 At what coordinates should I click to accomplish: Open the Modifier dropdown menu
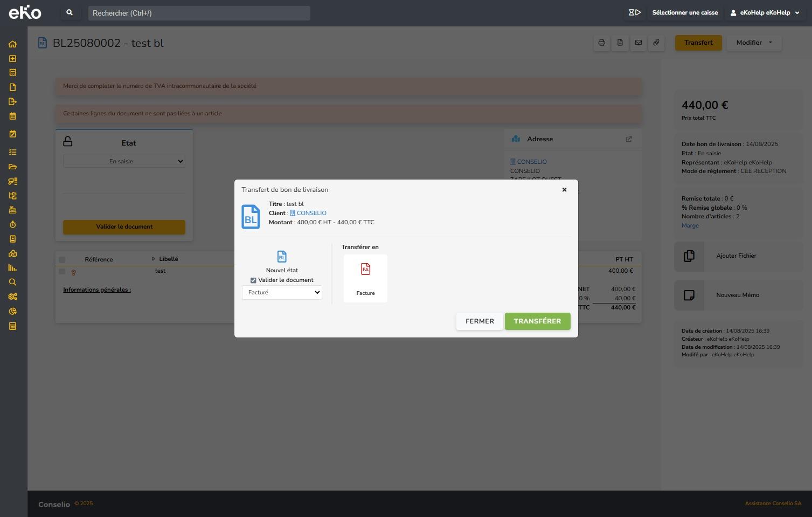point(754,43)
